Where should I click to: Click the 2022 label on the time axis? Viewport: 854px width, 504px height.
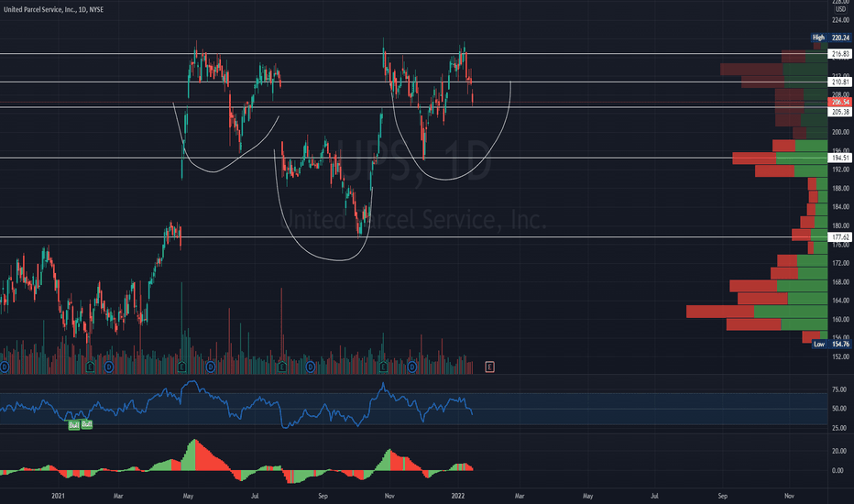tap(458, 496)
